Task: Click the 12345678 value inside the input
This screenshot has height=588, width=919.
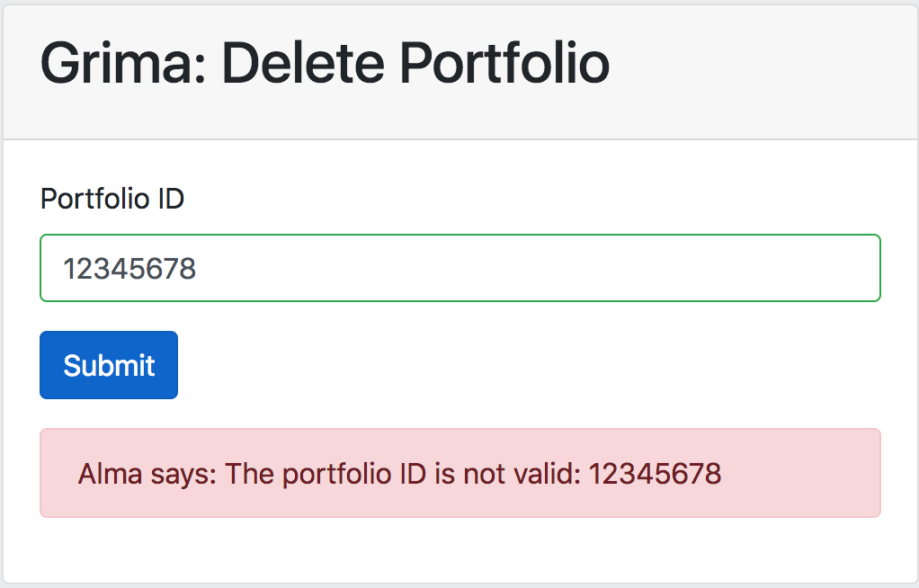Action: (130, 268)
